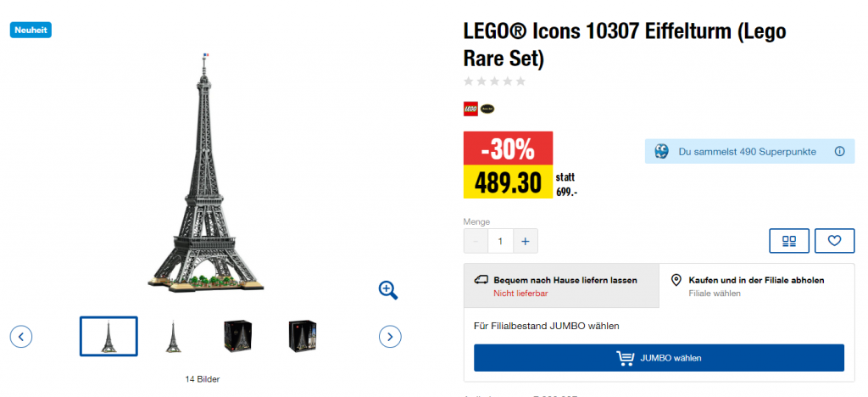Click the Rare Set badge icon
This screenshot has width=868, height=397.
pos(487,108)
